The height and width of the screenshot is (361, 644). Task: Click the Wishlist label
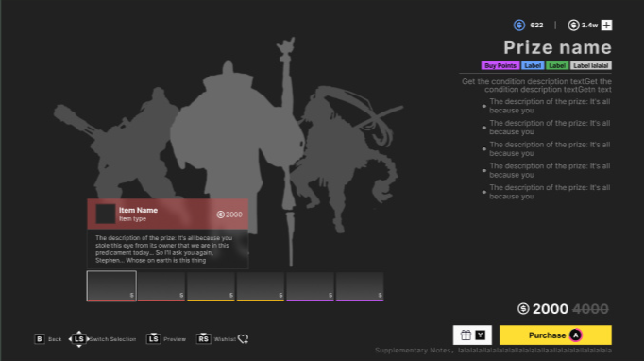click(225, 339)
